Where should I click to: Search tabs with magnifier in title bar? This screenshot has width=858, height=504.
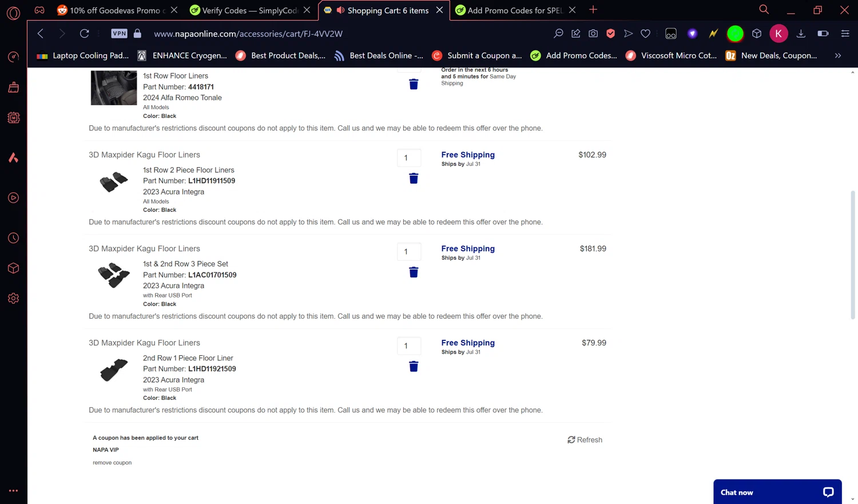click(x=764, y=10)
